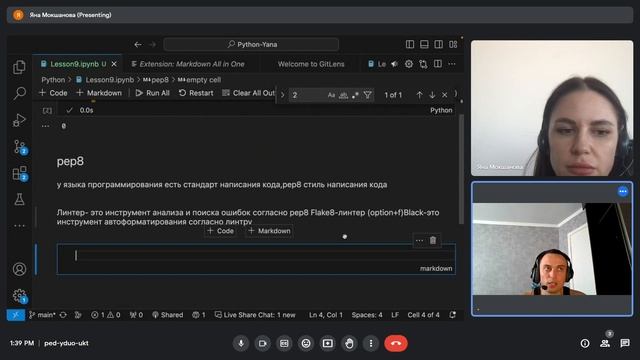Select Python in the breadcrumb
Viewport: 640px width, 360px height.
tap(53, 80)
